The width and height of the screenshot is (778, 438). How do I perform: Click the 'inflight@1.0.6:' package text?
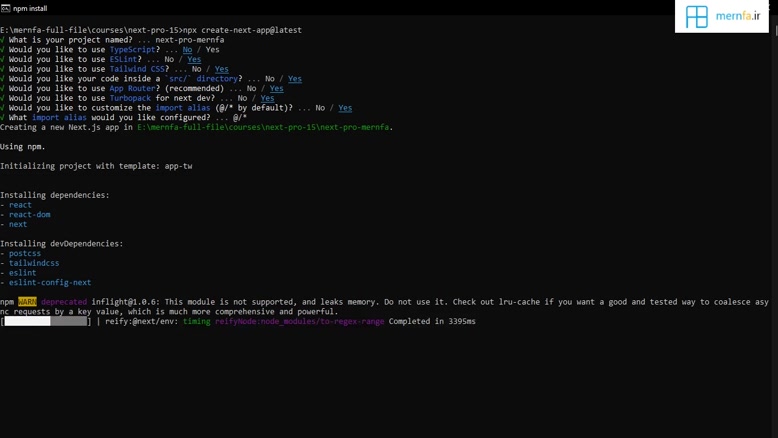pyautogui.click(x=126, y=302)
